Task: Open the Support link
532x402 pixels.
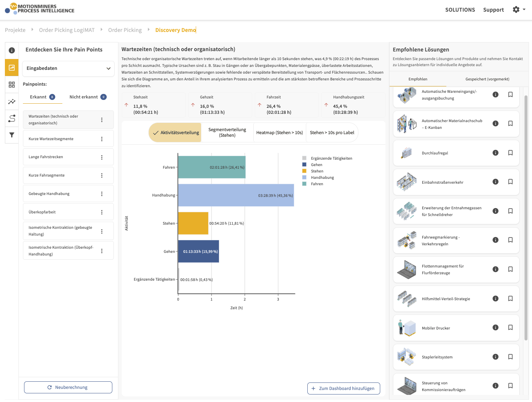Action: (x=493, y=10)
